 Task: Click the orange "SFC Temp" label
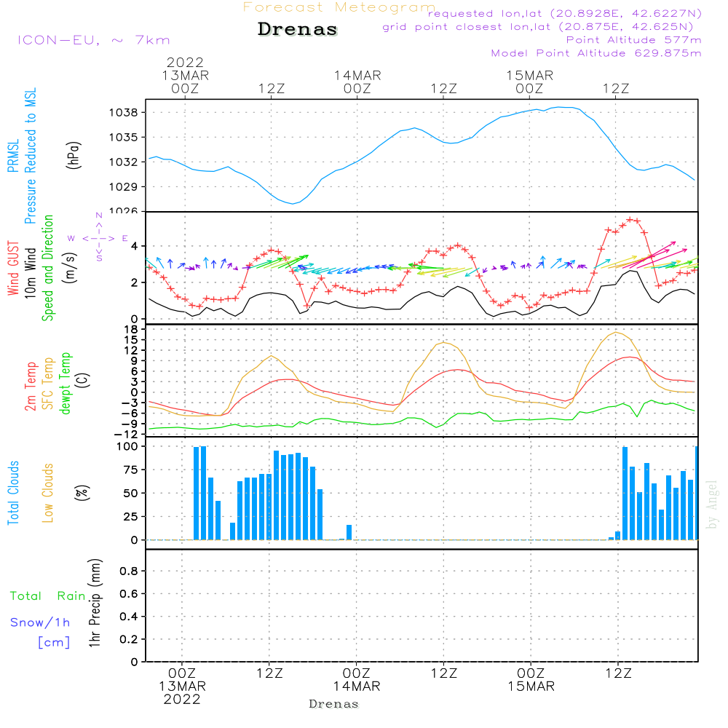48,384
